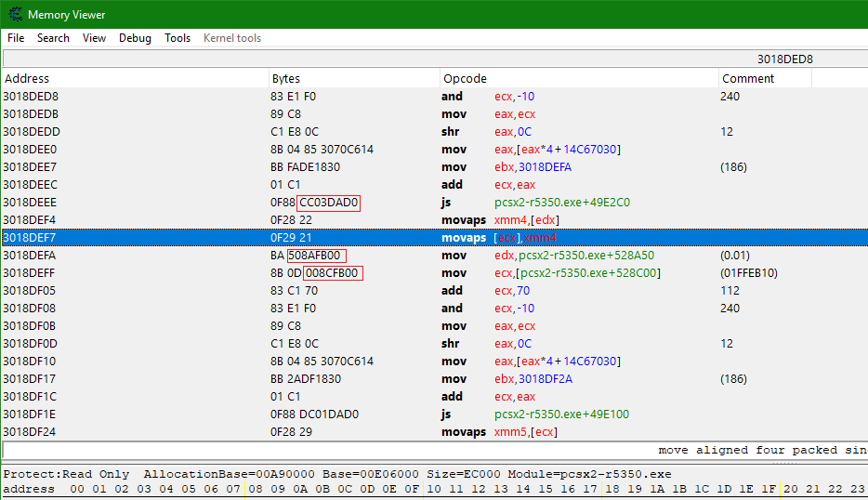Screen dimensions: 868x500
Task: Click the operand 3018DF2A in mov ebx
Action: [x=546, y=379]
